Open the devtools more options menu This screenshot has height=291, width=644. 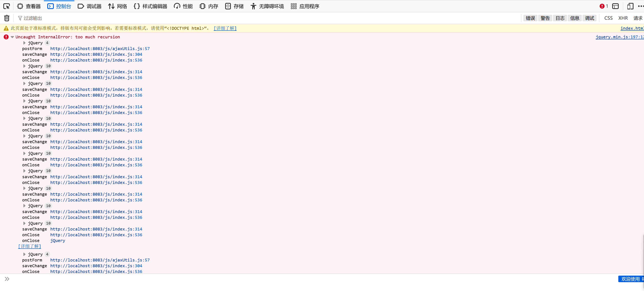coord(641,6)
